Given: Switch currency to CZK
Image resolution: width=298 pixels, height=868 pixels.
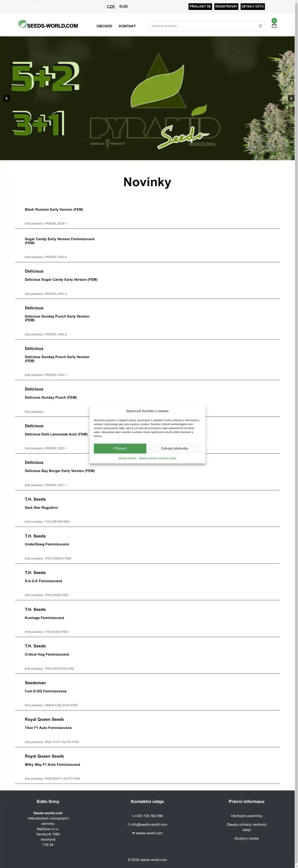Looking at the screenshot, I should 111,6.
